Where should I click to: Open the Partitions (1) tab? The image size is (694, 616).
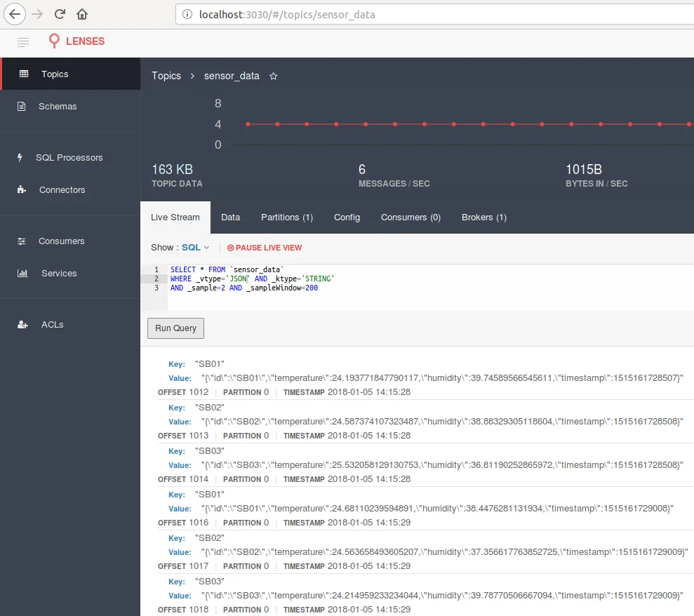pyautogui.click(x=287, y=217)
